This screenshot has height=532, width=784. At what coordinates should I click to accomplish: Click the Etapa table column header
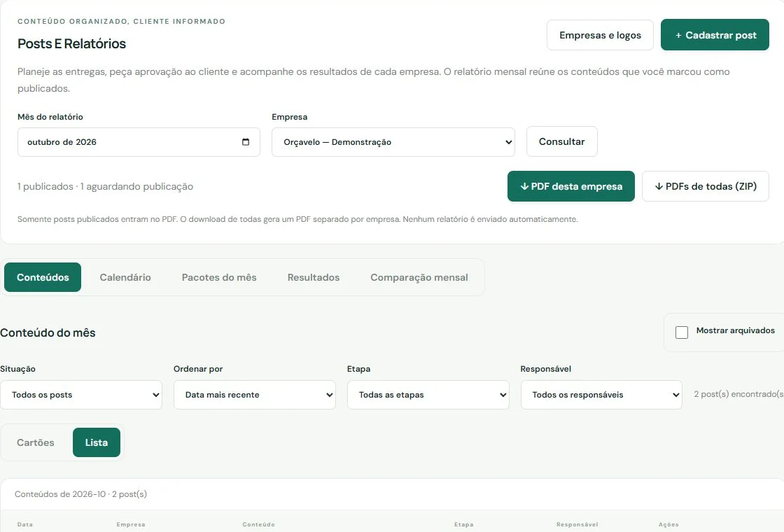[463, 524]
